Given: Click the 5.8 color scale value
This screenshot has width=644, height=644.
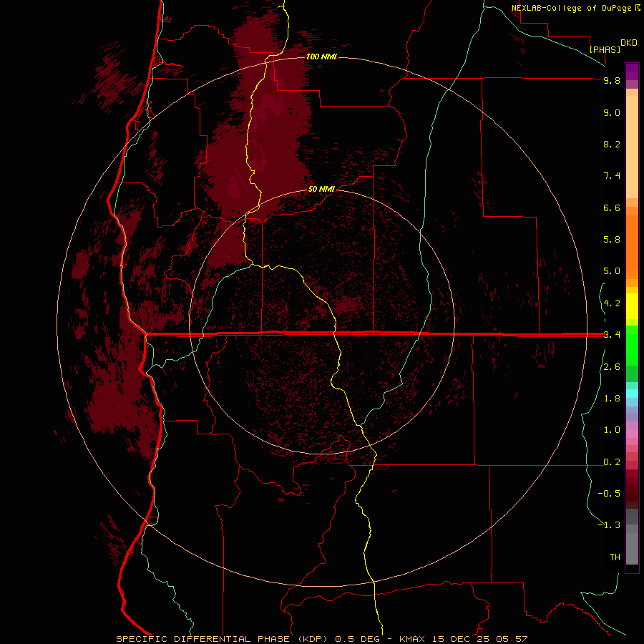Looking at the screenshot, I should pyautogui.click(x=612, y=240).
